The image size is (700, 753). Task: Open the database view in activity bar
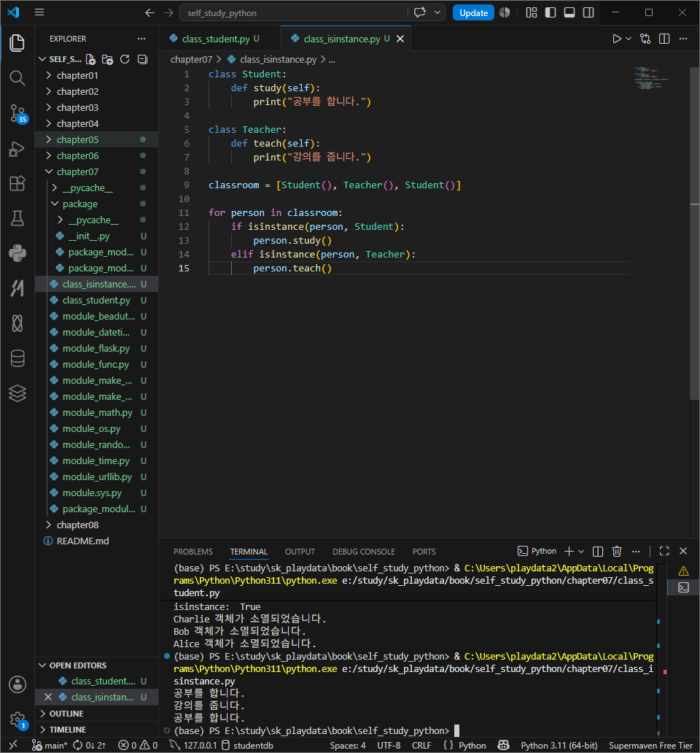tap(17, 358)
